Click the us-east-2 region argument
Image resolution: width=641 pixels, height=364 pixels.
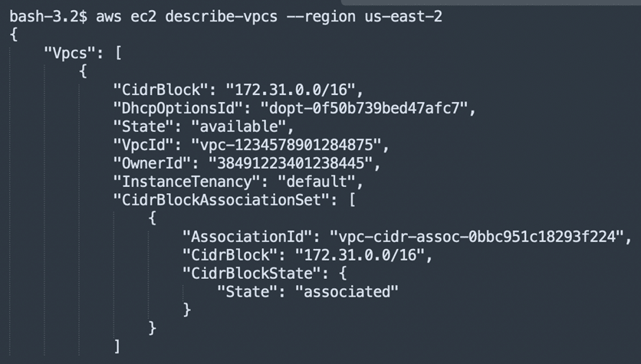coord(403,17)
